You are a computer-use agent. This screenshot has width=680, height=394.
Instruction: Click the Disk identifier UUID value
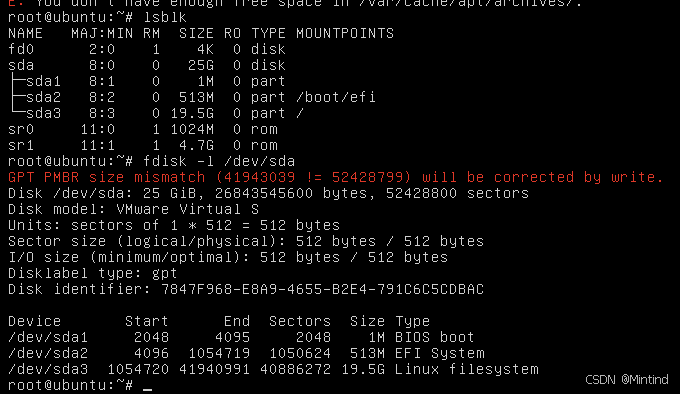(322, 289)
